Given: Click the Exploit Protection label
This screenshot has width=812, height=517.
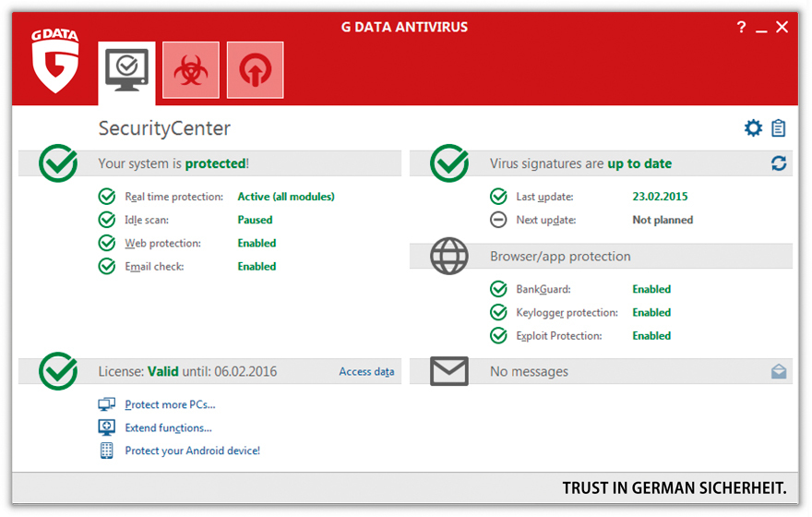Looking at the screenshot, I should [559, 336].
